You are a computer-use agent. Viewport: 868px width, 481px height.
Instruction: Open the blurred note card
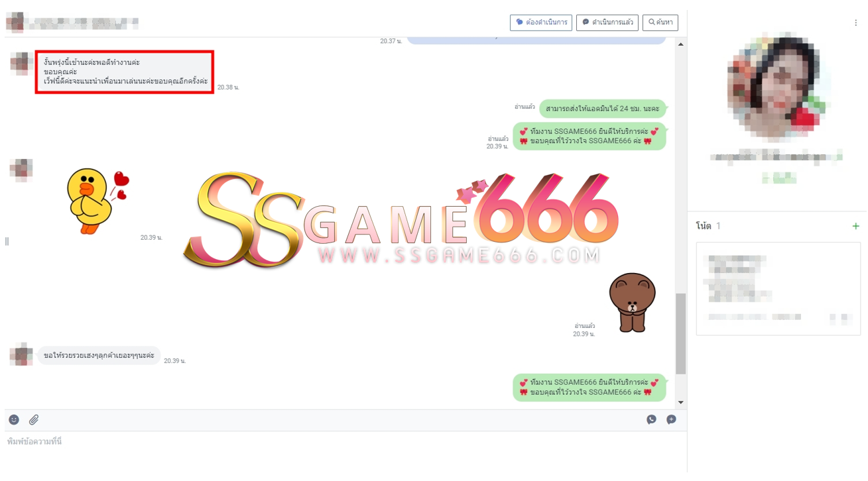(x=778, y=289)
